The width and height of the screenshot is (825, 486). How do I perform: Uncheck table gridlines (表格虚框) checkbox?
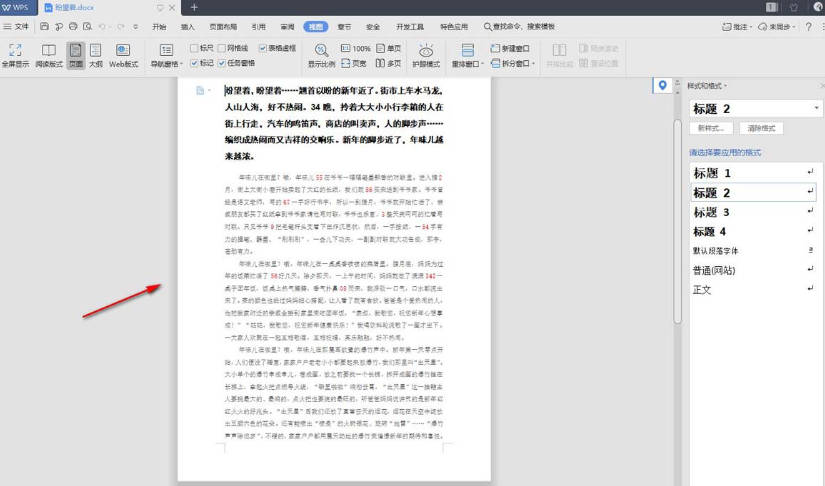(x=263, y=48)
